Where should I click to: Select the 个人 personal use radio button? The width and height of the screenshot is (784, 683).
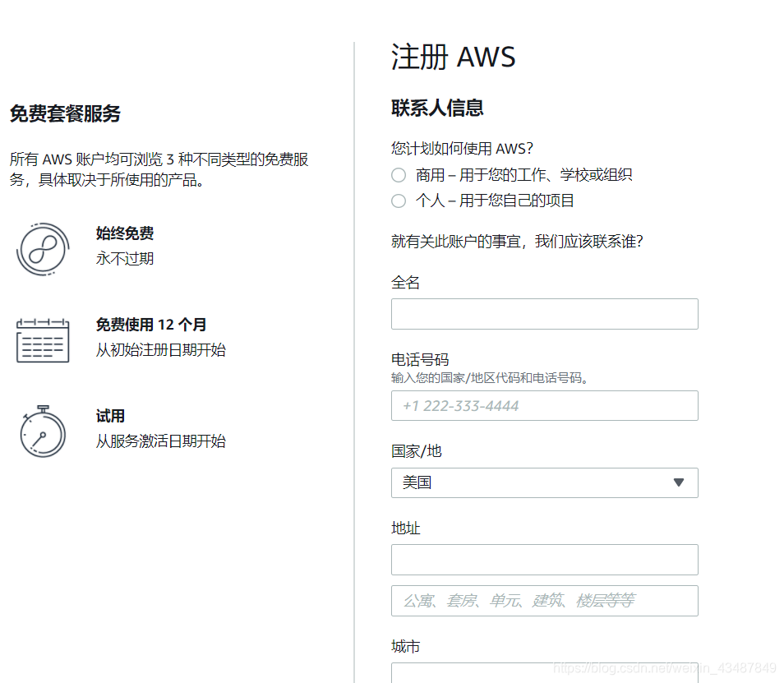pos(399,201)
